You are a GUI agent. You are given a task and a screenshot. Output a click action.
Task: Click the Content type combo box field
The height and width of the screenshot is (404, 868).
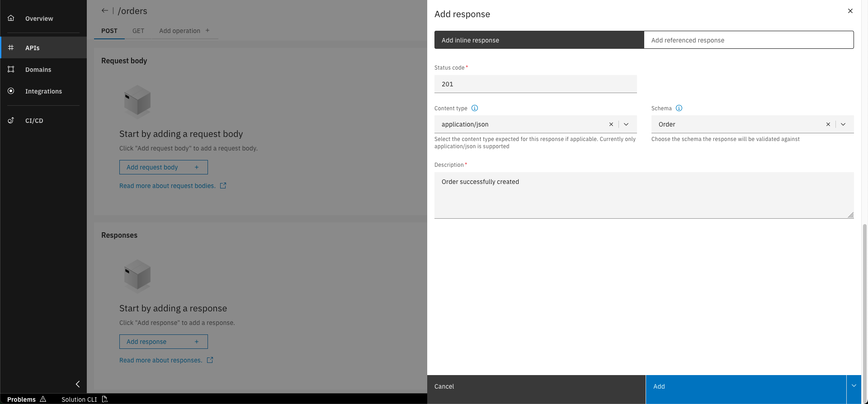pos(536,124)
